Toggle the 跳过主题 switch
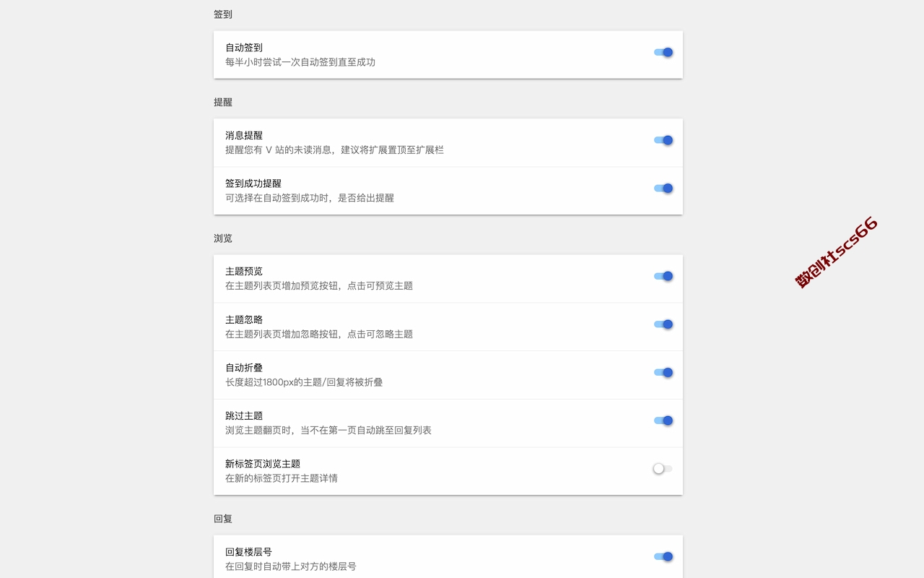The image size is (924, 578). pyautogui.click(x=663, y=420)
